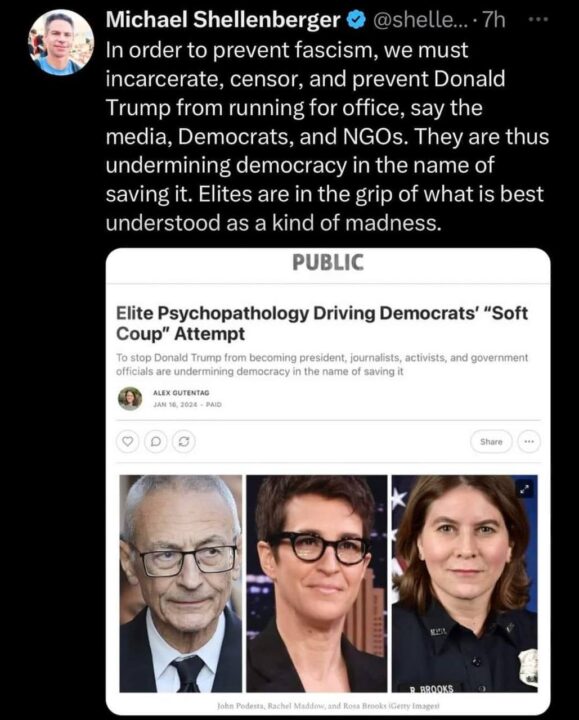The width and height of the screenshot is (579, 720).
Task: Click the John Podesta photo
Action: point(181,584)
